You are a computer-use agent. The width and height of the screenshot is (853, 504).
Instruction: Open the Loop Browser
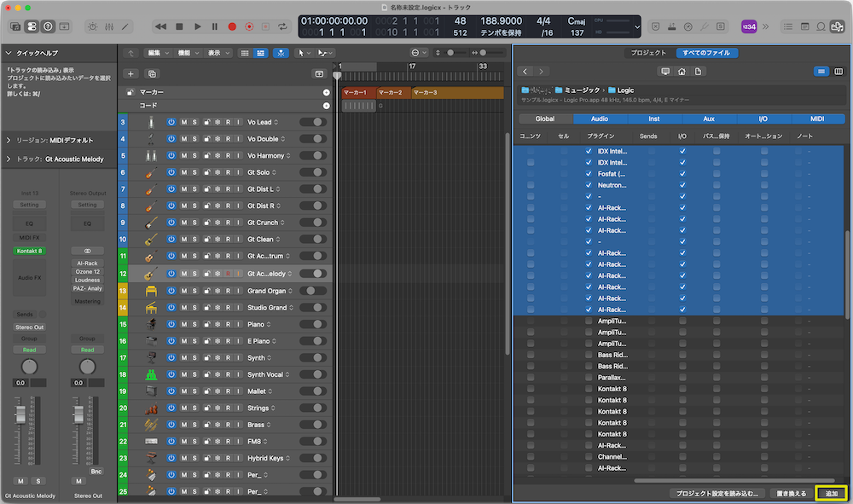coord(821,26)
